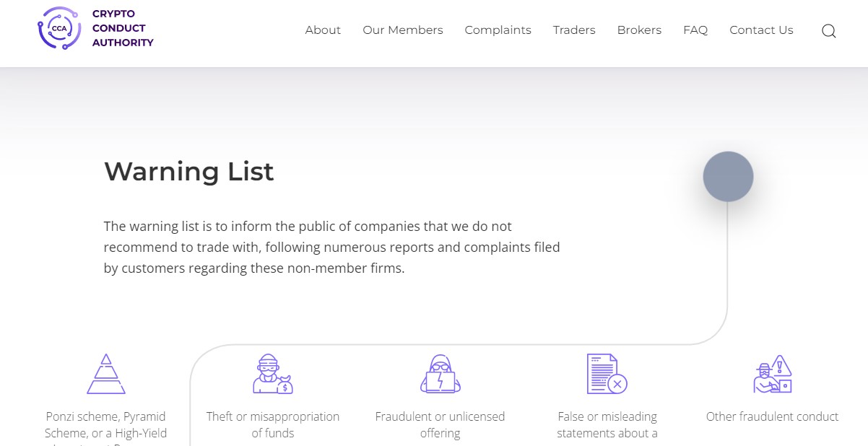Click the Crypto Conduct Authority logo
This screenshot has height=446, width=868.
[95, 29]
